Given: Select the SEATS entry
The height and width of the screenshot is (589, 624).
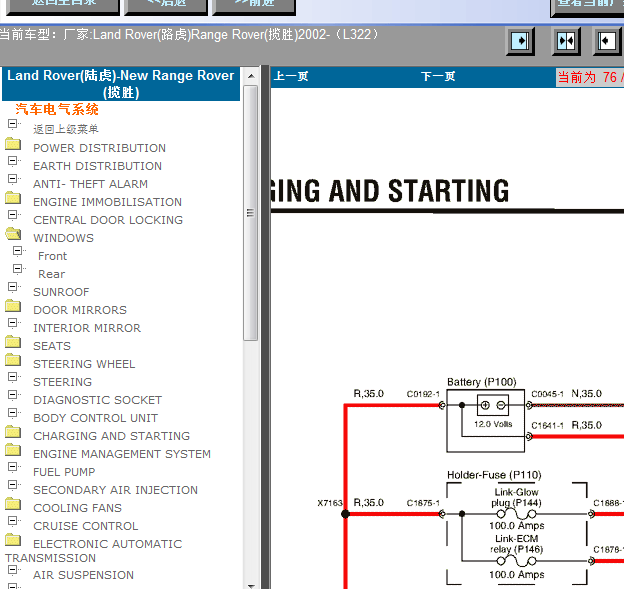Looking at the screenshot, I should 52,346.
